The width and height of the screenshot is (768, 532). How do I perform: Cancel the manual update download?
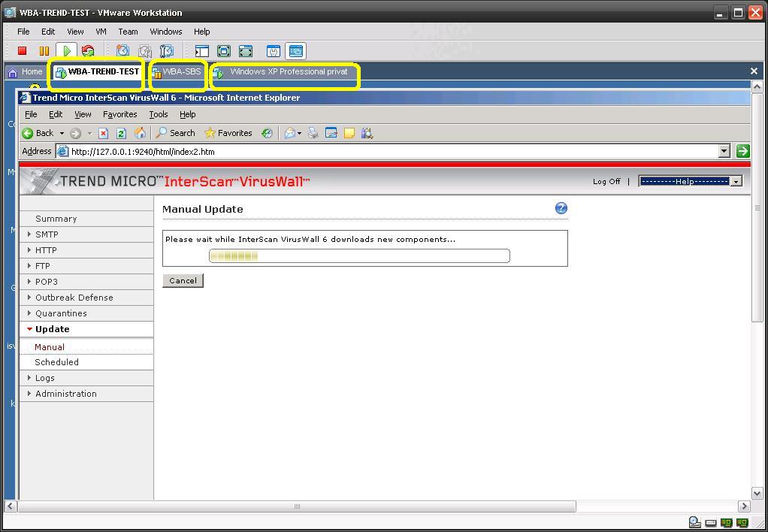[x=183, y=281]
